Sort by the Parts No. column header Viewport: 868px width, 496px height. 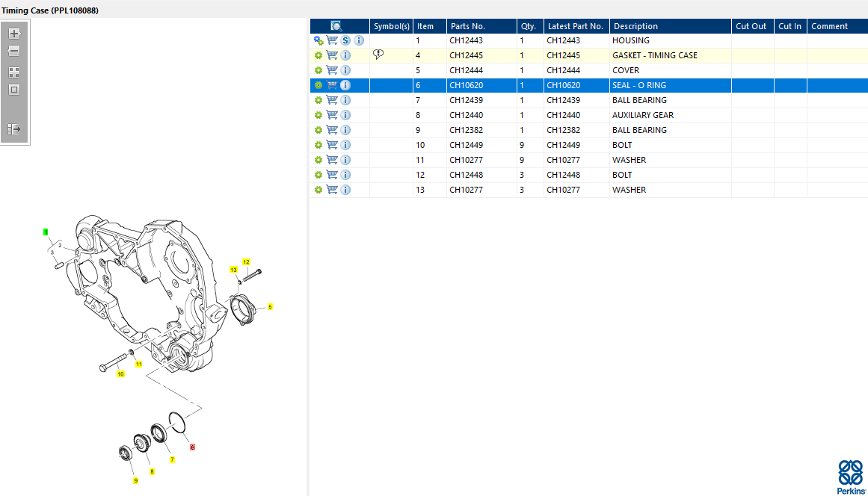tap(481, 26)
